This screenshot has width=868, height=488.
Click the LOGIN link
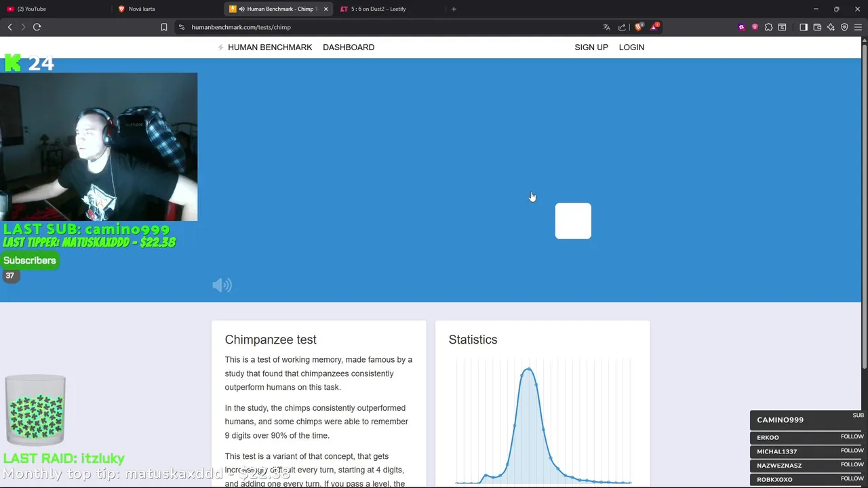click(x=631, y=47)
